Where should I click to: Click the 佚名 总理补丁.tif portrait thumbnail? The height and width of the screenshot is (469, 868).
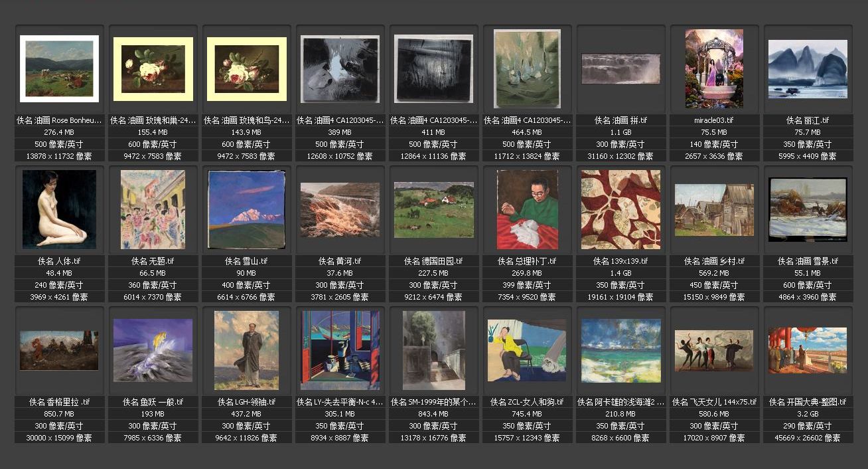[527, 209]
